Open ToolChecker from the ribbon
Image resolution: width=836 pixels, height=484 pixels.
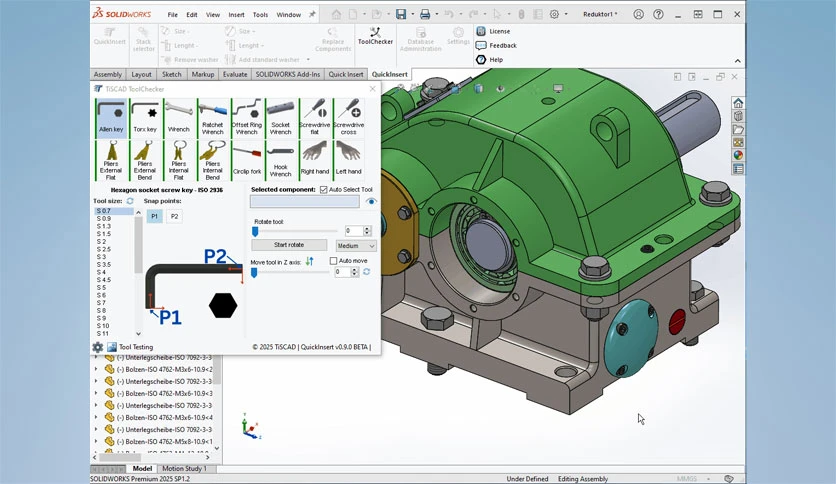click(x=375, y=36)
